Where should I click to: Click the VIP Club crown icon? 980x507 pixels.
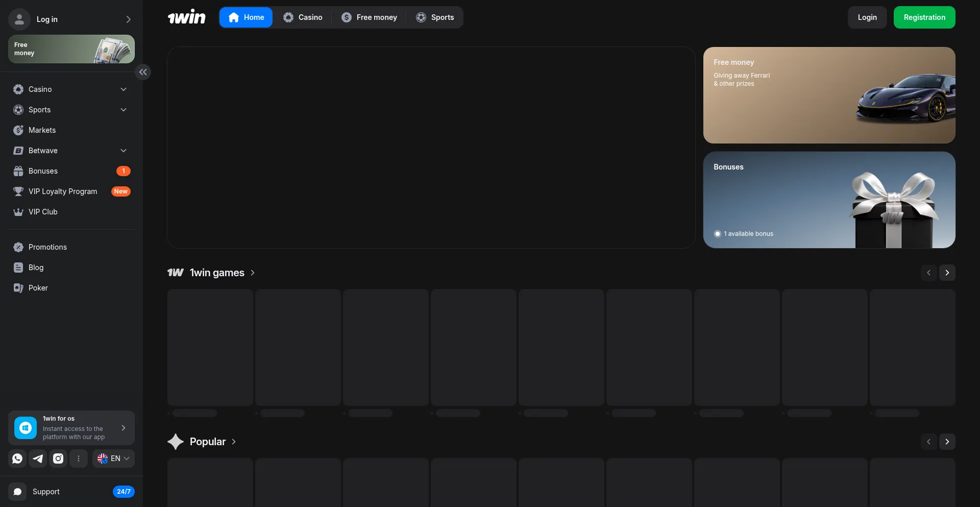click(18, 212)
